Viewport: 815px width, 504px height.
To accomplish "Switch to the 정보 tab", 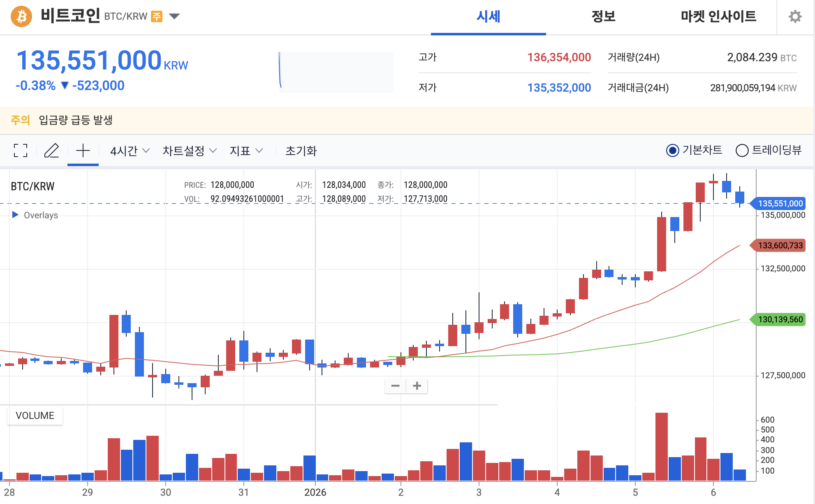I will click(602, 16).
